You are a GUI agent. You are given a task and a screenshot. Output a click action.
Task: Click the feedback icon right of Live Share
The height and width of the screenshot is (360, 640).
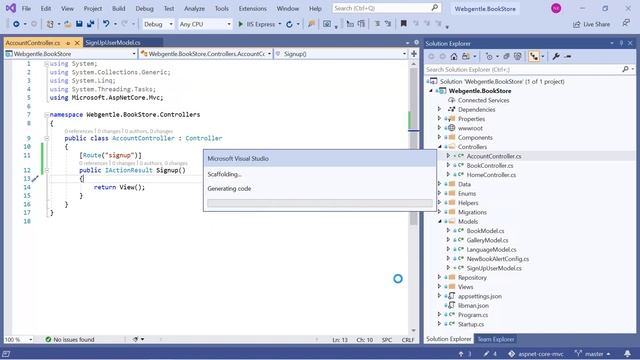[626, 23]
